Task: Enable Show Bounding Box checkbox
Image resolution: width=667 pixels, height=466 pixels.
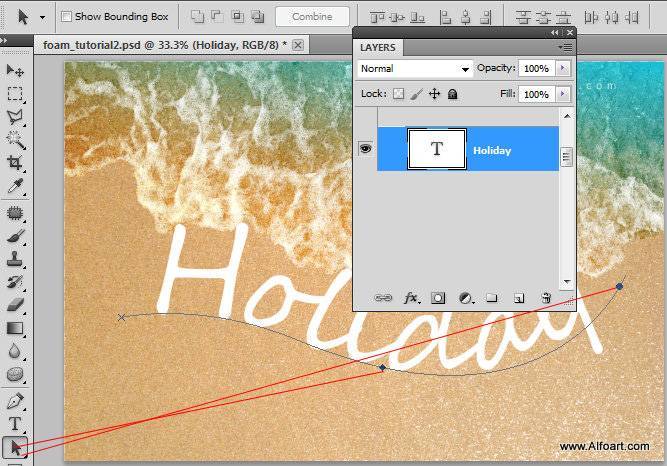Action: (66, 17)
